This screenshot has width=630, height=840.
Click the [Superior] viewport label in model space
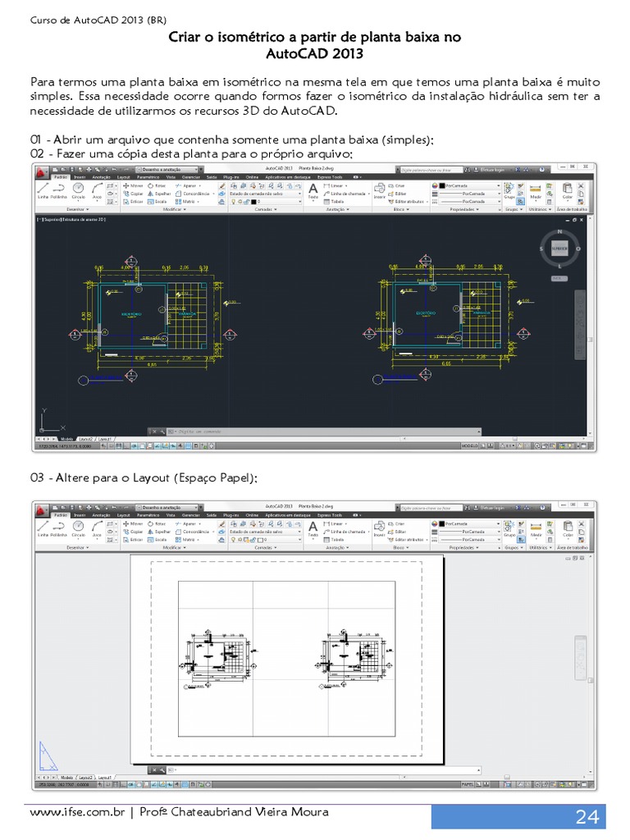(x=52, y=219)
